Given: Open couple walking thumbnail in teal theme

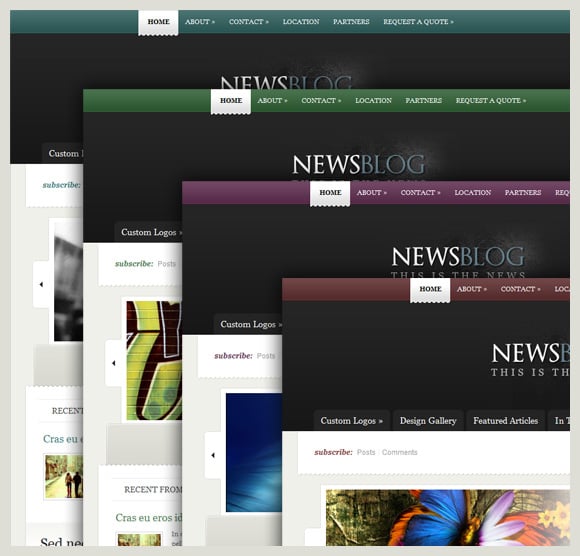Looking at the screenshot, I should point(64,477).
